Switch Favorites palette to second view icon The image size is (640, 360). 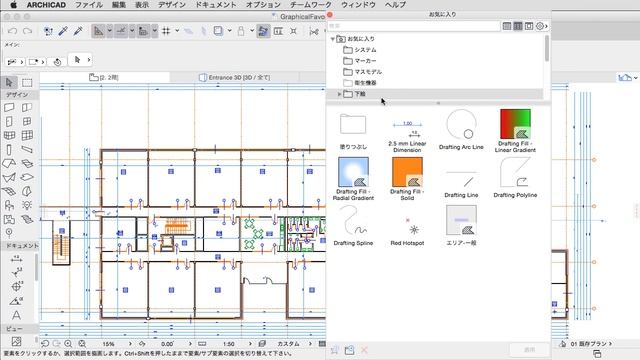518,26
